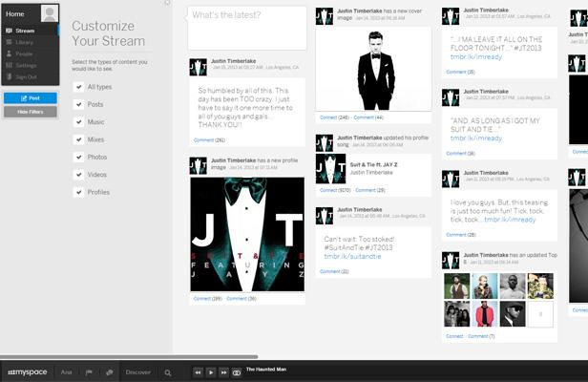Click the empty eighth slot in the Top 8
This screenshot has height=382, width=588.
pyautogui.click(x=540, y=313)
